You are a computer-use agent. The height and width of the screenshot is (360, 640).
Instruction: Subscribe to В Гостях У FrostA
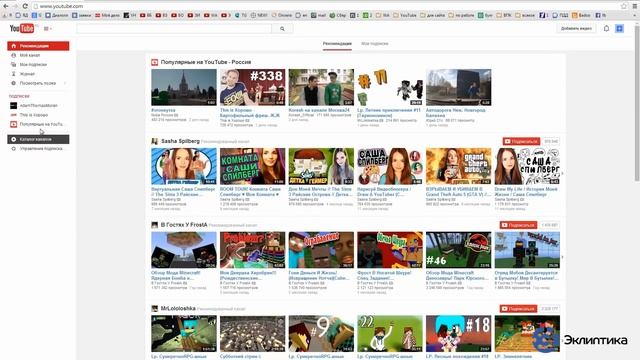(x=518, y=225)
